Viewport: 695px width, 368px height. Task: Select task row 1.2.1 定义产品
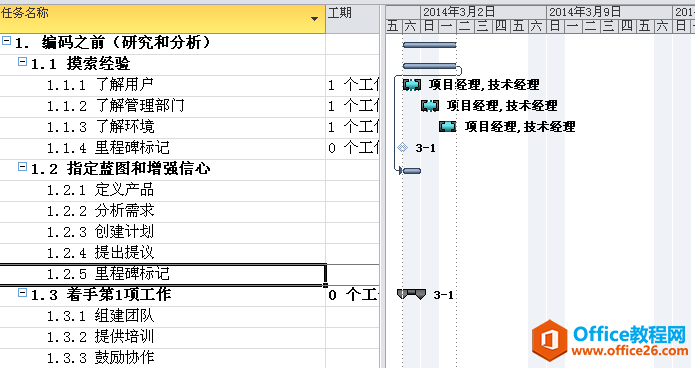pos(163,190)
